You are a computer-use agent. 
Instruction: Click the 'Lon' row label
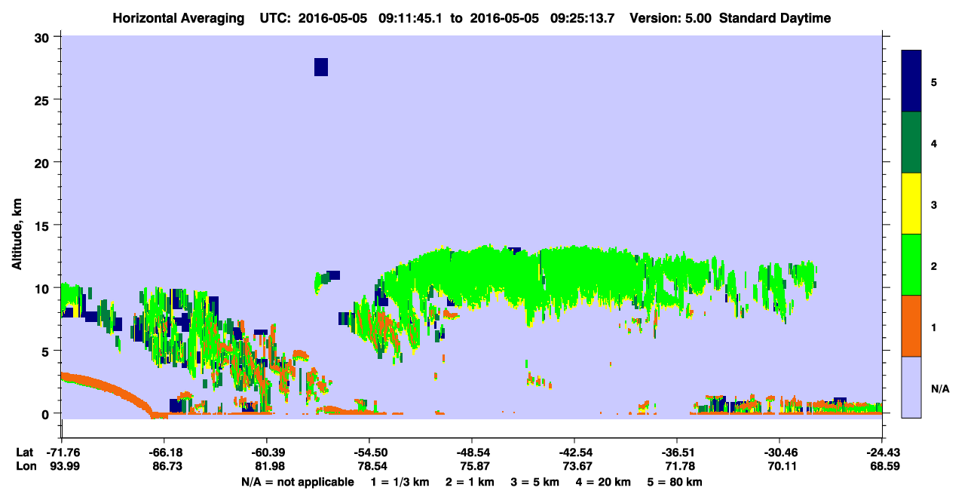point(26,467)
